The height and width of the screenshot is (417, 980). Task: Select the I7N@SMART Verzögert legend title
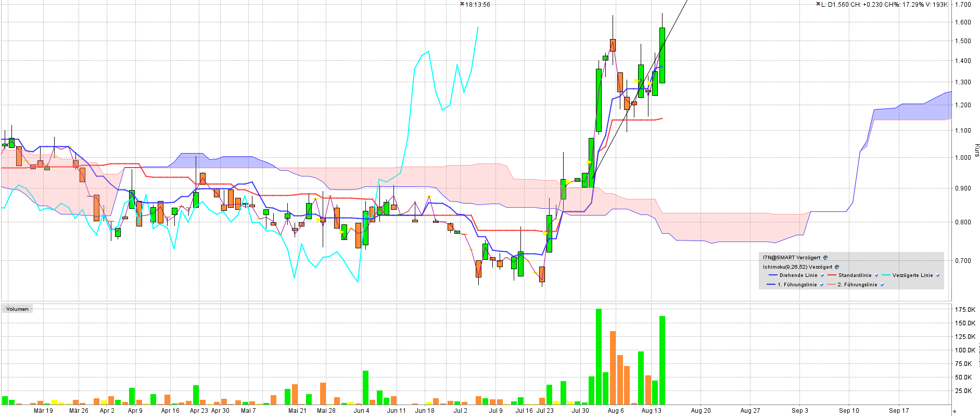(792, 258)
